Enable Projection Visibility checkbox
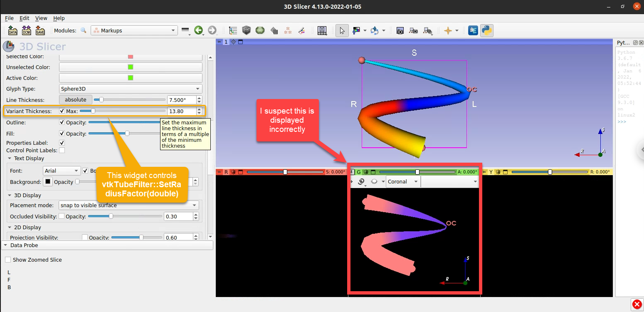 pyautogui.click(x=85, y=238)
